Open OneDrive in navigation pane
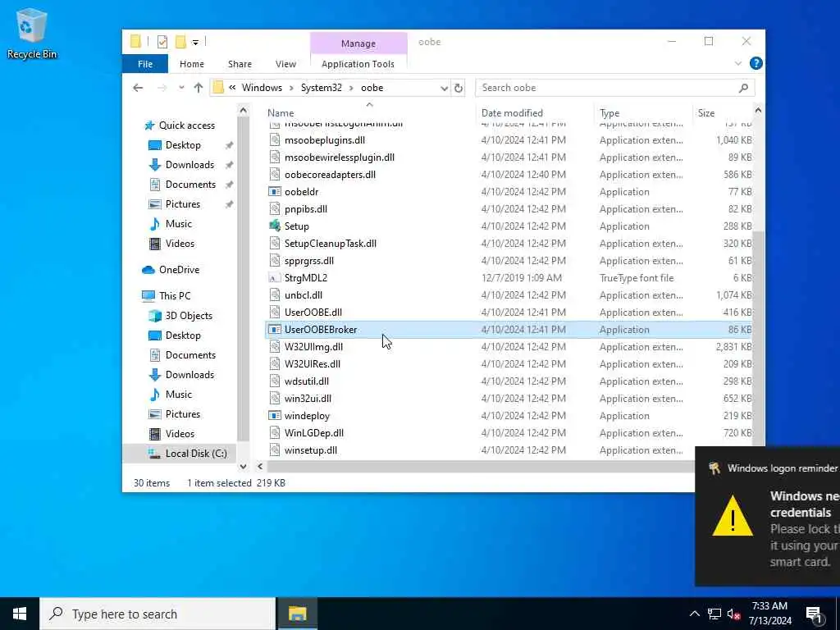This screenshot has height=630, width=840. point(179,270)
